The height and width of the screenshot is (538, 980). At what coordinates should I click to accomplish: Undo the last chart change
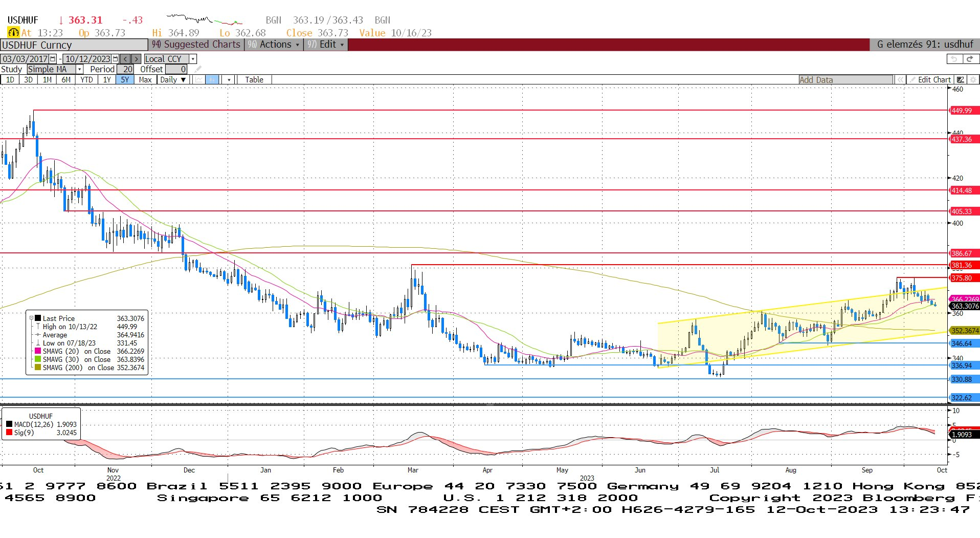(954, 59)
